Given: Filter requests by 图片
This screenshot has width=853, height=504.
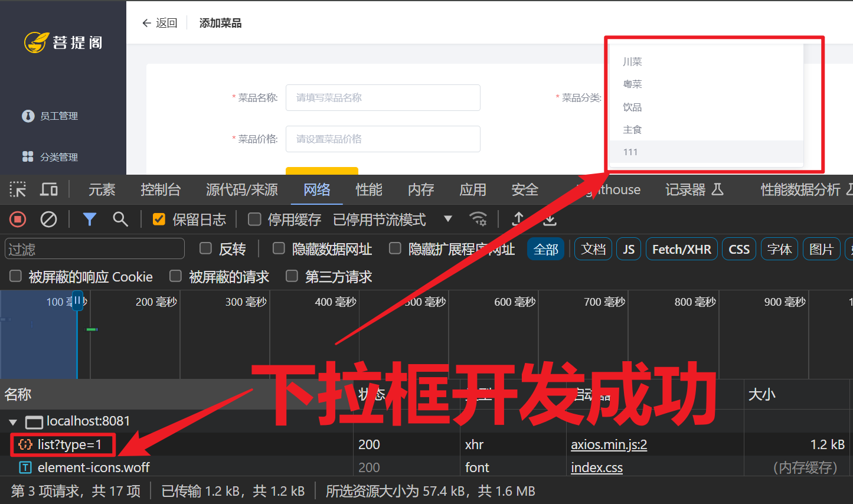Looking at the screenshot, I should click(x=821, y=249).
